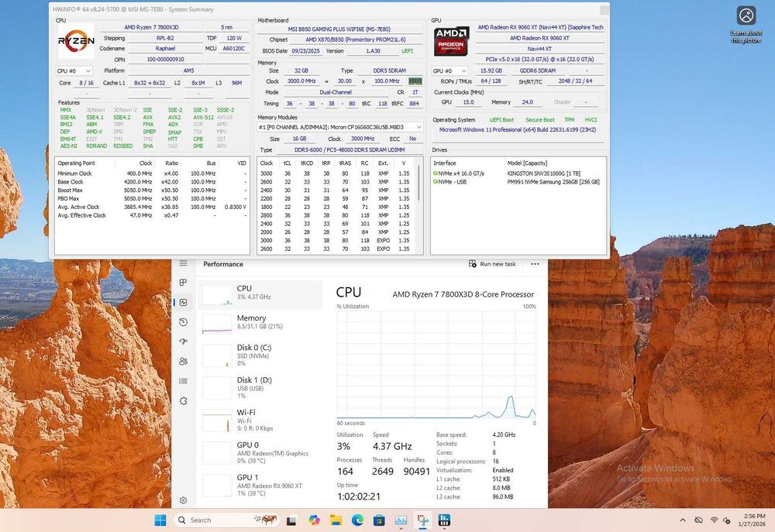Switch to Snipping Tool on the taskbar

422,520
